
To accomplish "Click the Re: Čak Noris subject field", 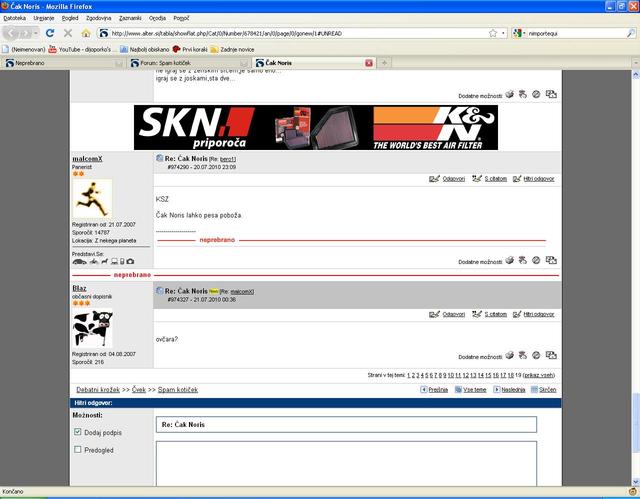I will click(x=346, y=424).
